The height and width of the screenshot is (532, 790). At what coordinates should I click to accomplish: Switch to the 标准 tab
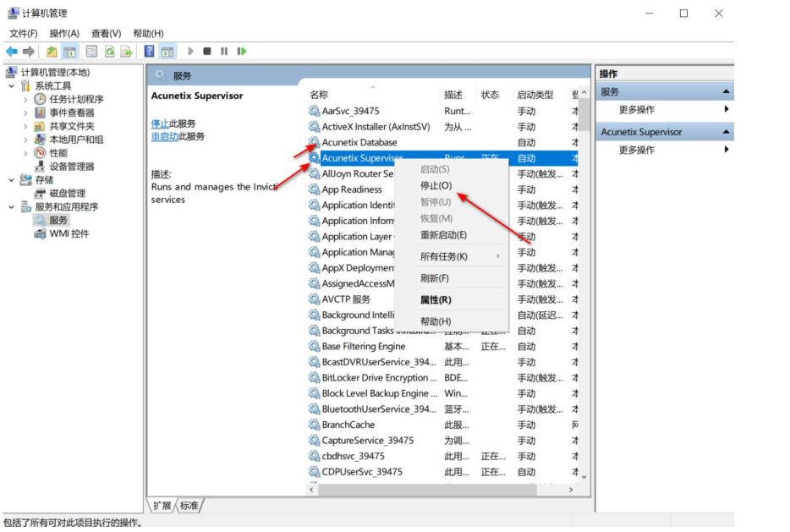(x=189, y=506)
